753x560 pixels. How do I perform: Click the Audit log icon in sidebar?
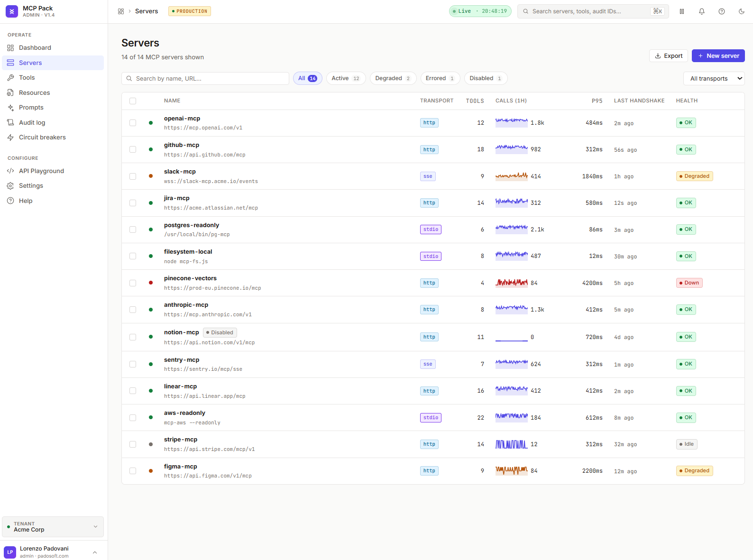[10, 122]
